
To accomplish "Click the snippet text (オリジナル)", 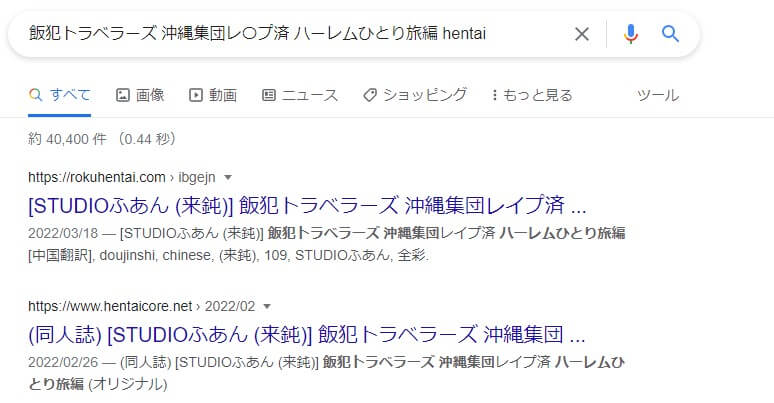I will pyautogui.click(x=127, y=384).
